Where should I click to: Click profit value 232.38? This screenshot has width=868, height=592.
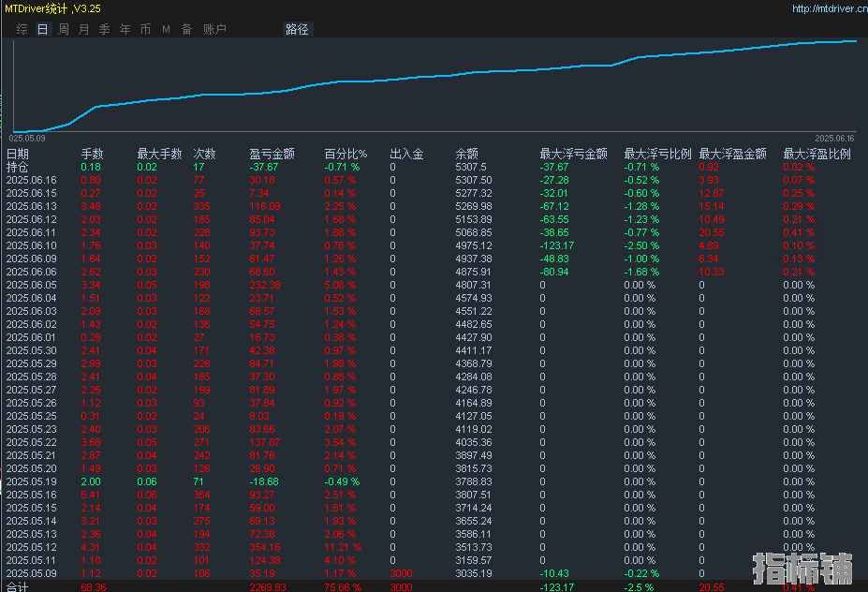(265, 285)
